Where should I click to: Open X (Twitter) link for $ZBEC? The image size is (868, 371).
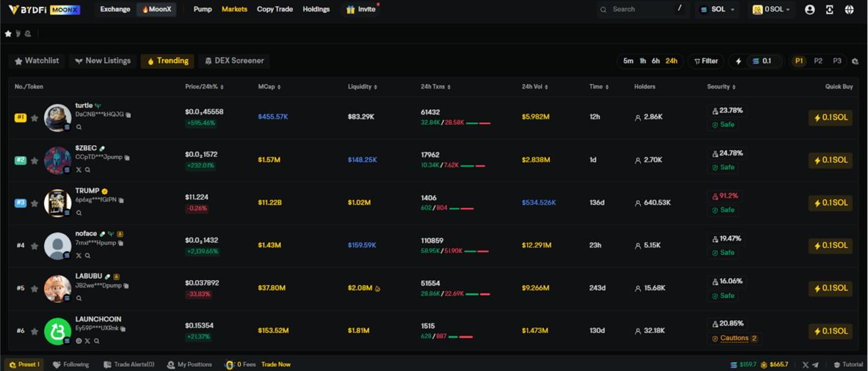[x=79, y=170]
